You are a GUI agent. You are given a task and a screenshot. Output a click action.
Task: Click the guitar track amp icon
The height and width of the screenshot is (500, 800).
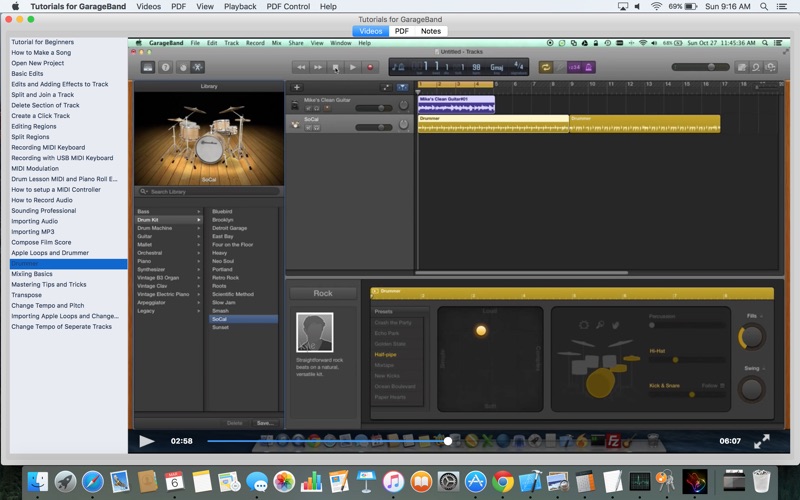[x=294, y=105]
